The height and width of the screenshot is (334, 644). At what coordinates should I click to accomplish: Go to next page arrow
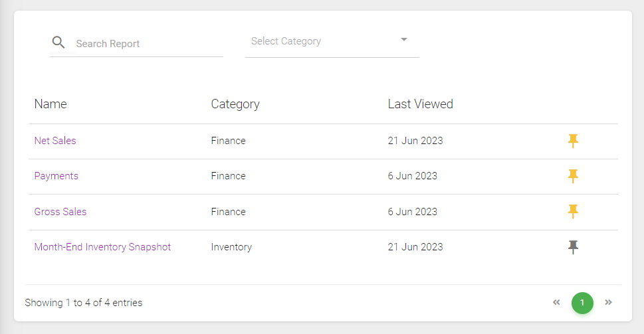(608, 303)
